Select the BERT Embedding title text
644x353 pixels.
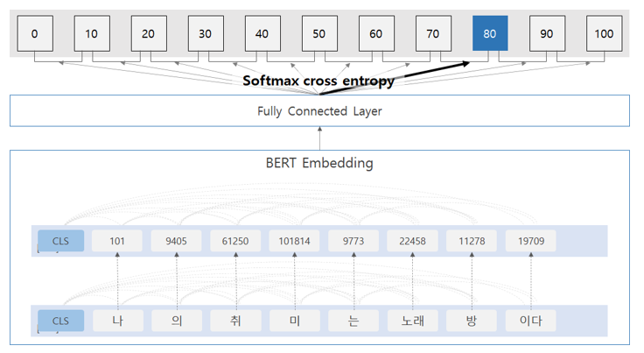tap(319, 163)
